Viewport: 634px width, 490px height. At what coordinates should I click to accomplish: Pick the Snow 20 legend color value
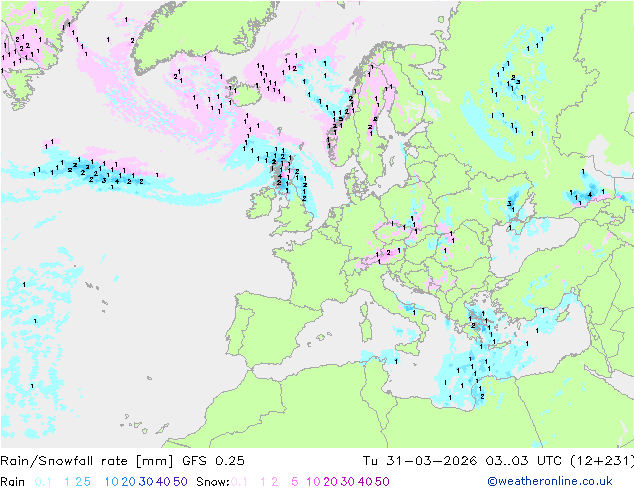click(331, 482)
